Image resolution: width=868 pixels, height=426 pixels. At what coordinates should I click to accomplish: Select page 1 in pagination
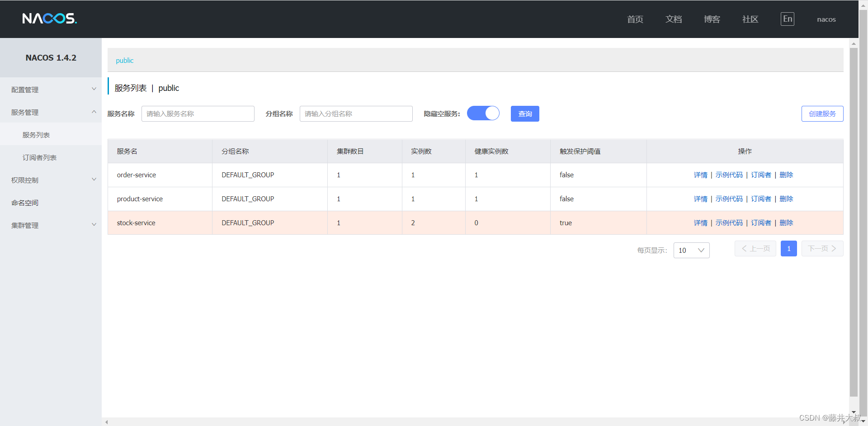pos(789,249)
